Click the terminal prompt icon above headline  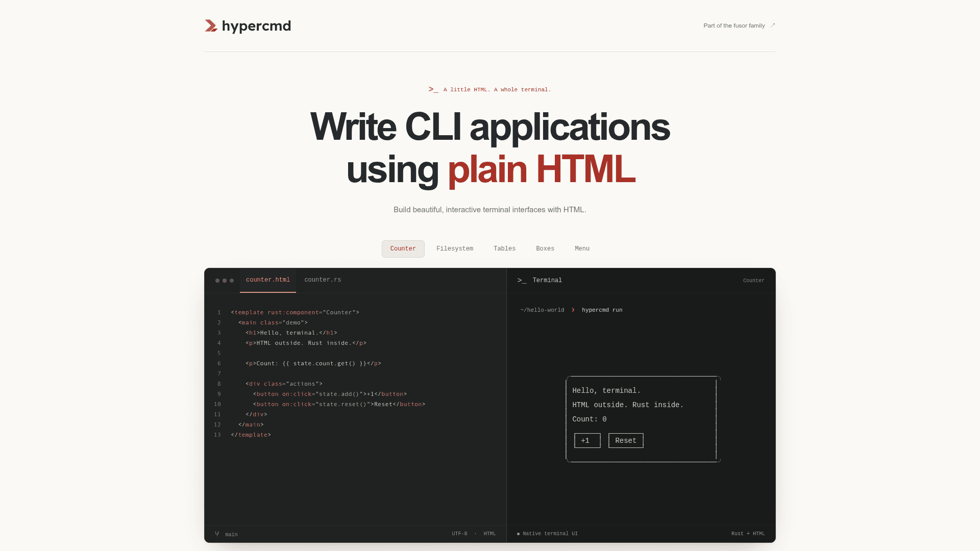coord(433,89)
